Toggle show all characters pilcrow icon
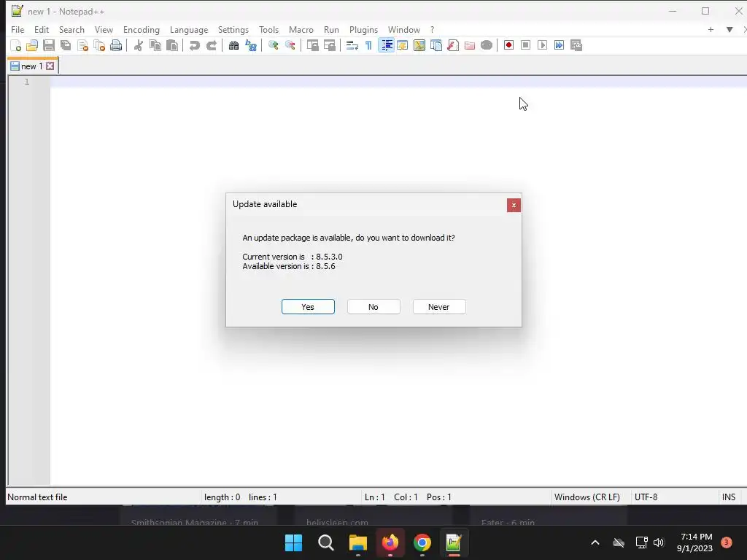 point(368,45)
